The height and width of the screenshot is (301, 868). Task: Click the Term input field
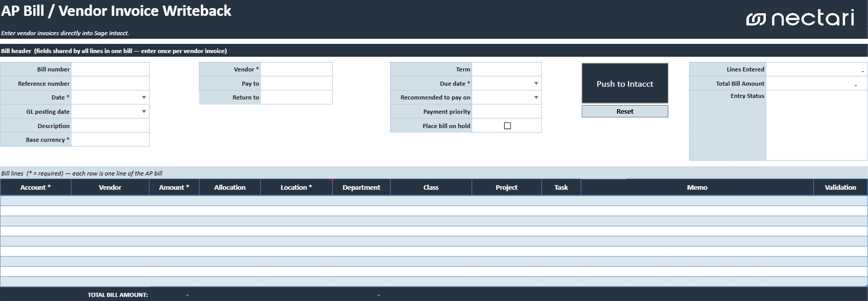[x=507, y=69]
